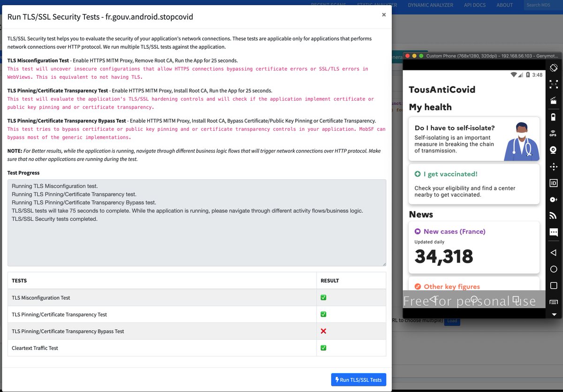563x392 pixels.
Task: Open the Genymotion disk I/O widget
Action: pyautogui.click(x=553, y=199)
